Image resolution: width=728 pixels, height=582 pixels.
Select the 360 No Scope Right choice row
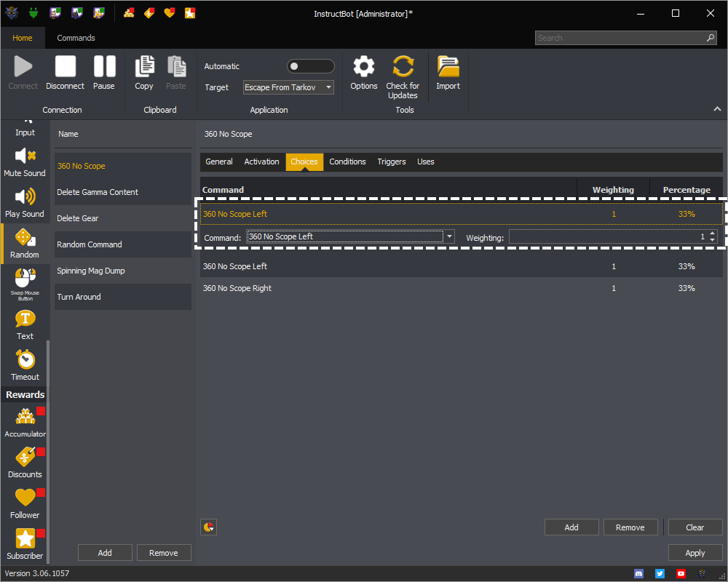pyautogui.click(x=462, y=288)
